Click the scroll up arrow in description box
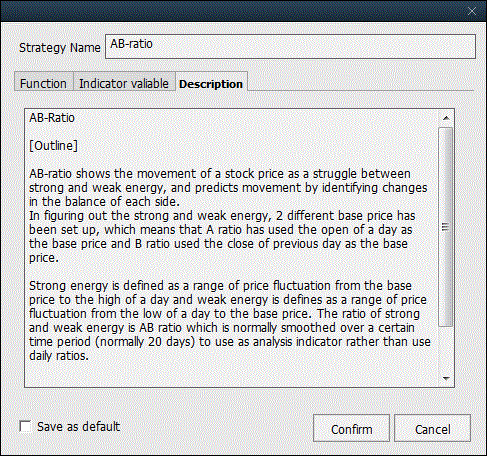This screenshot has width=487, height=456. pos(446,118)
